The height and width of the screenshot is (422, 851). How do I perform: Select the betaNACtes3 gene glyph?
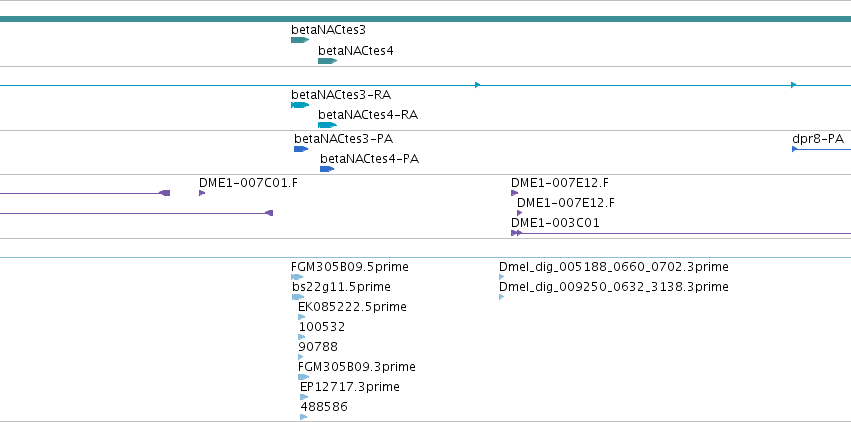point(300,40)
